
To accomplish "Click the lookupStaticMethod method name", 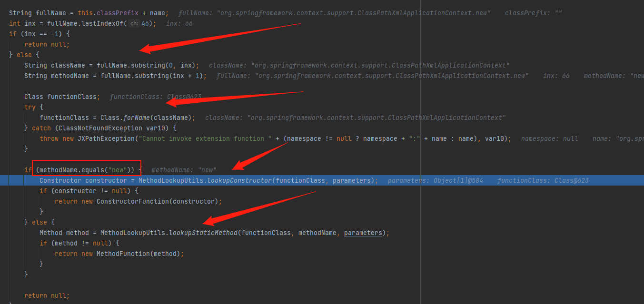I will [203, 233].
